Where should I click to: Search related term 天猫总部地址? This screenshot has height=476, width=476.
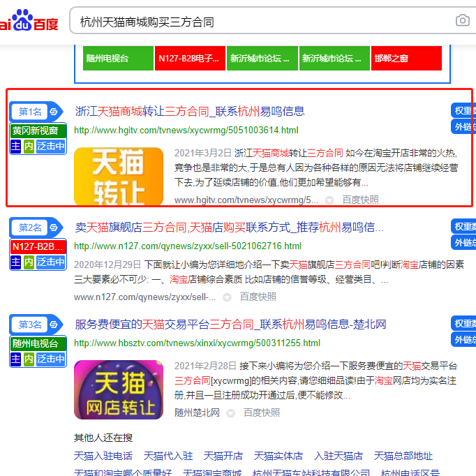tap(403, 456)
